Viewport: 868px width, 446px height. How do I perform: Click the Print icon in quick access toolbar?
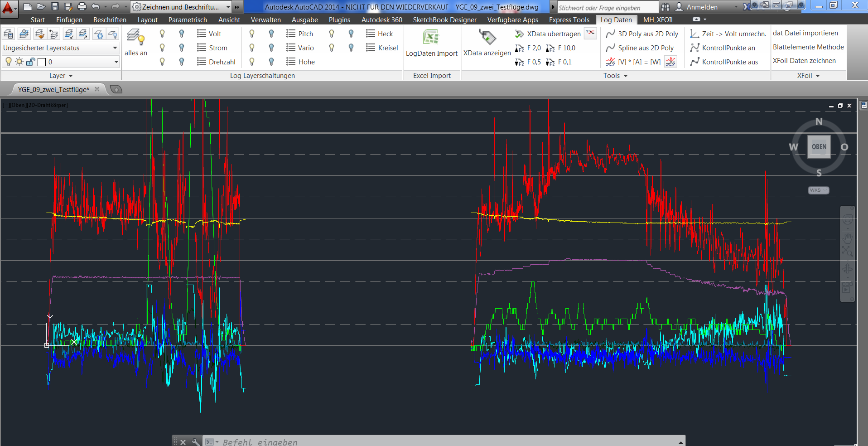pos(82,6)
